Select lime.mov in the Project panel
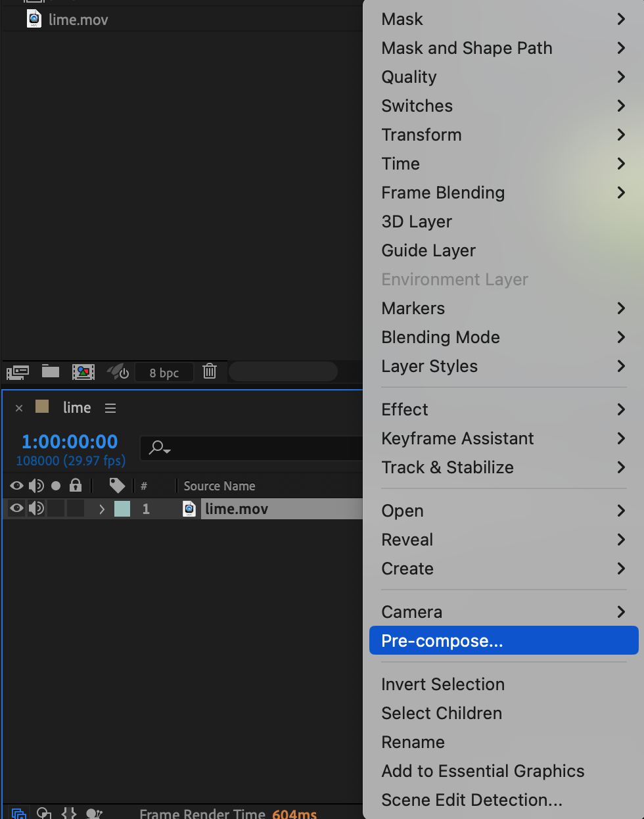The height and width of the screenshot is (819, 644). point(78,20)
